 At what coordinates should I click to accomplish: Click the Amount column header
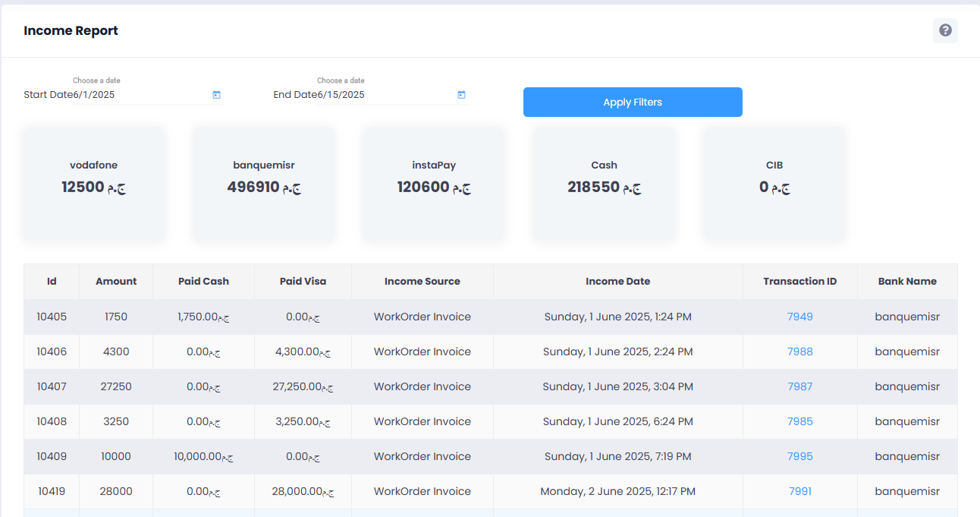116,281
